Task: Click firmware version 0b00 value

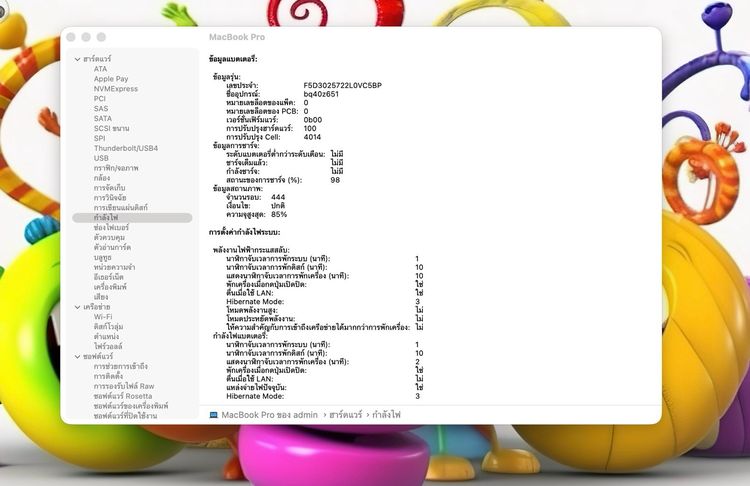Action: (x=313, y=120)
